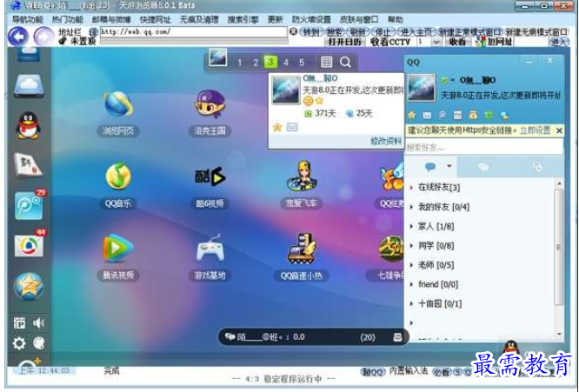
Task: Click the 修改资料 link in profile card
Action: coord(386,141)
